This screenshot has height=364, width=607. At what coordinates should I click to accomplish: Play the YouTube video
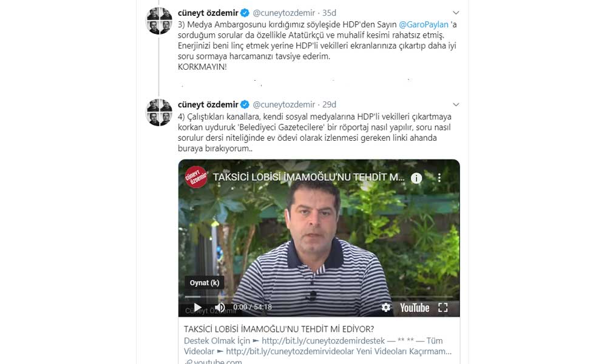point(197,307)
